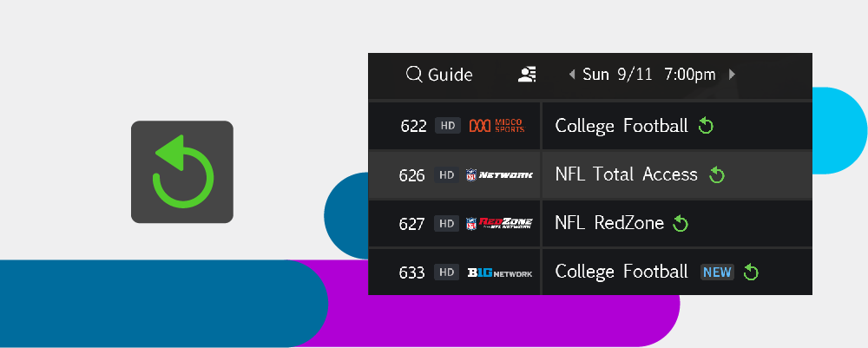Click restart icon next to NFL RedZone

(x=681, y=224)
